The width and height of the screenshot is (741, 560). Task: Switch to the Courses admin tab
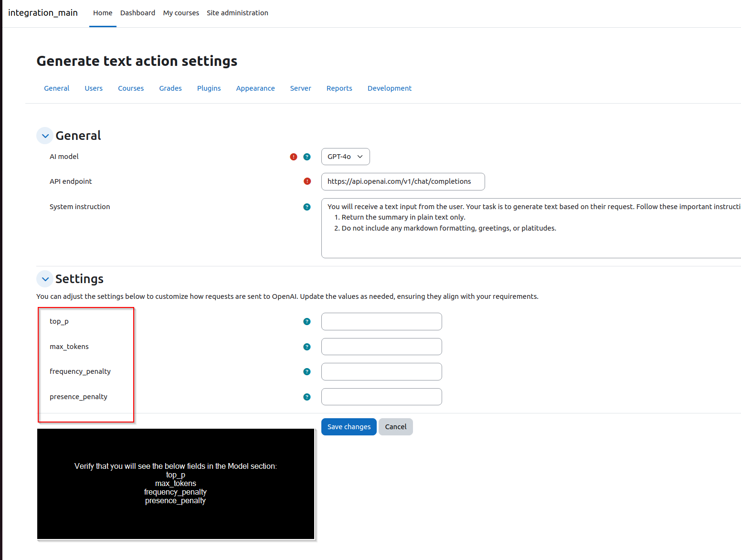tap(131, 88)
